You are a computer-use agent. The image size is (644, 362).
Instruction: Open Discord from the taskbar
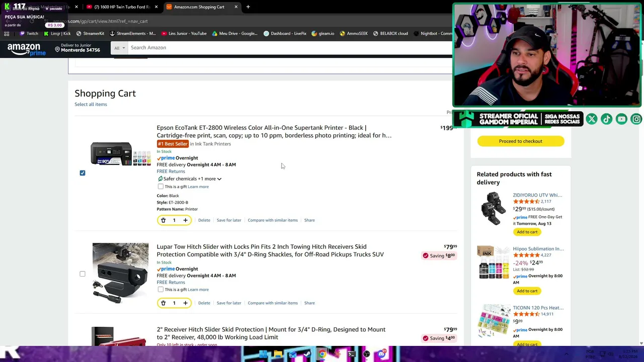pos(381,354)
